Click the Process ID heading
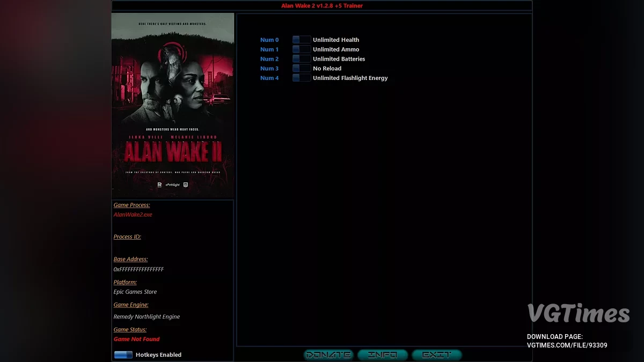 coord(127,237)
